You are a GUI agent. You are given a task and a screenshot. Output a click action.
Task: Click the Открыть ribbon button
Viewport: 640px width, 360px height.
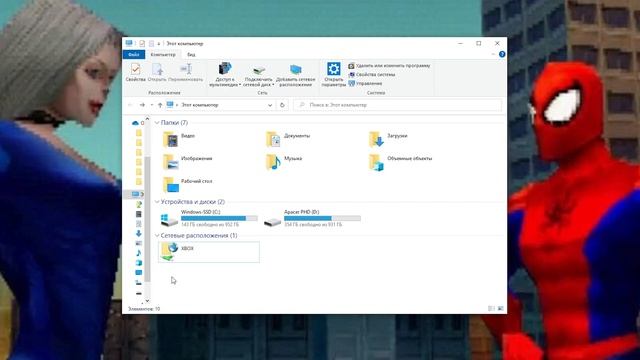(x=157, y=72)
